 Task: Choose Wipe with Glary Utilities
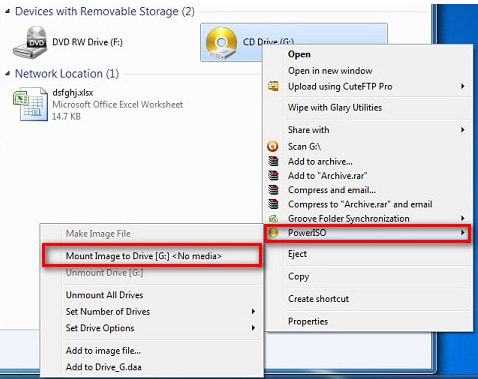point(335,108)
